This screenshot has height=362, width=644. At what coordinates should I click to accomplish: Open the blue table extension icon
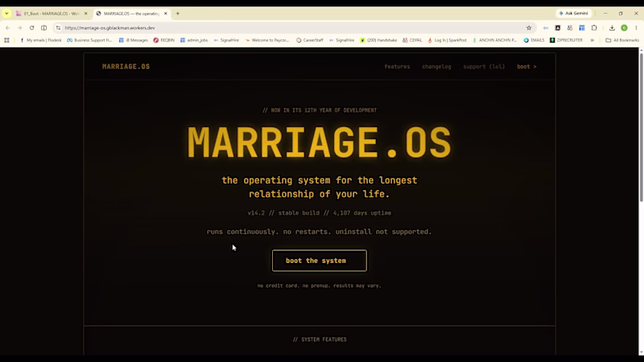582,28
